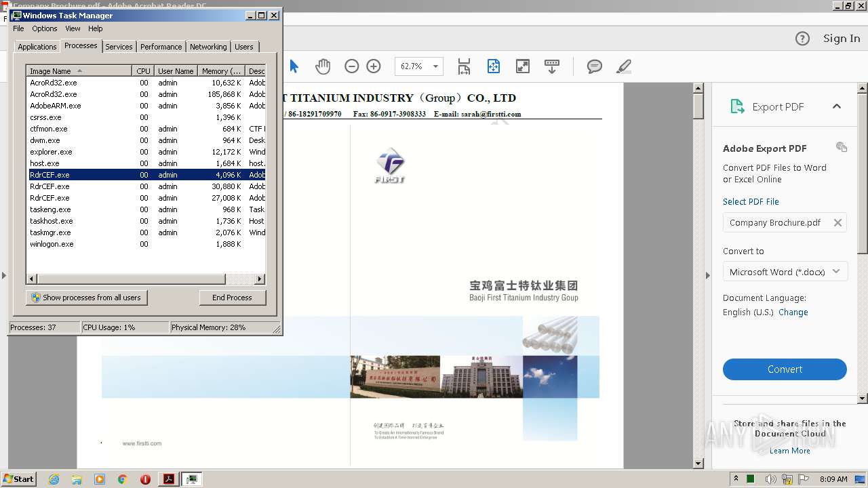Click the Sign In link

tap(842, 39)
